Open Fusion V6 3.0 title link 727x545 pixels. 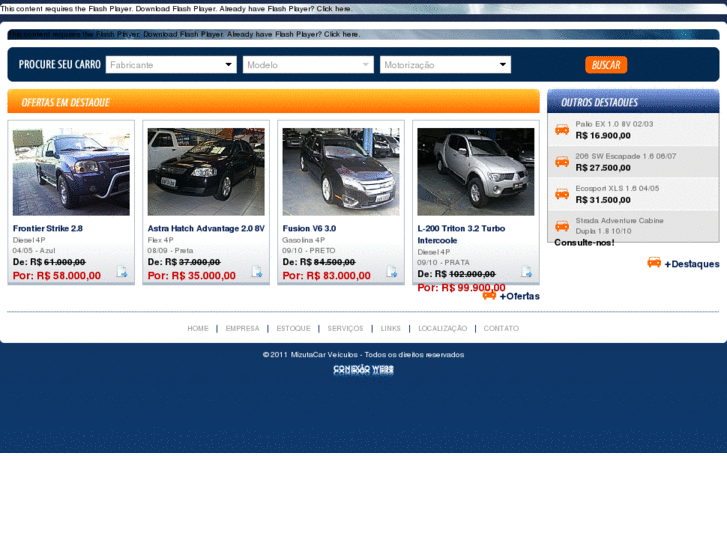pyautogui.click(x=309, y=228)
